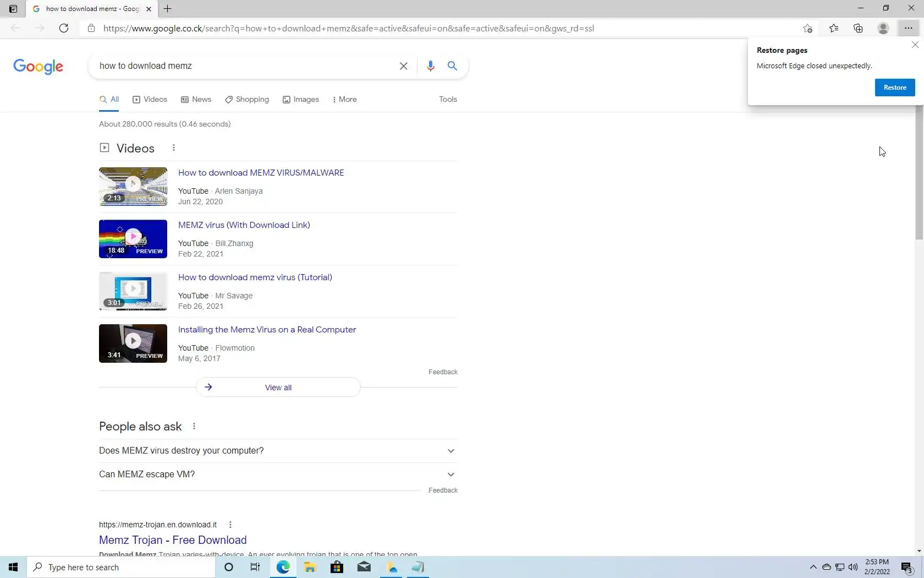Screen dimensions: 924x578
Task: Switch to the News tab
Action: (x=196, y=100)
